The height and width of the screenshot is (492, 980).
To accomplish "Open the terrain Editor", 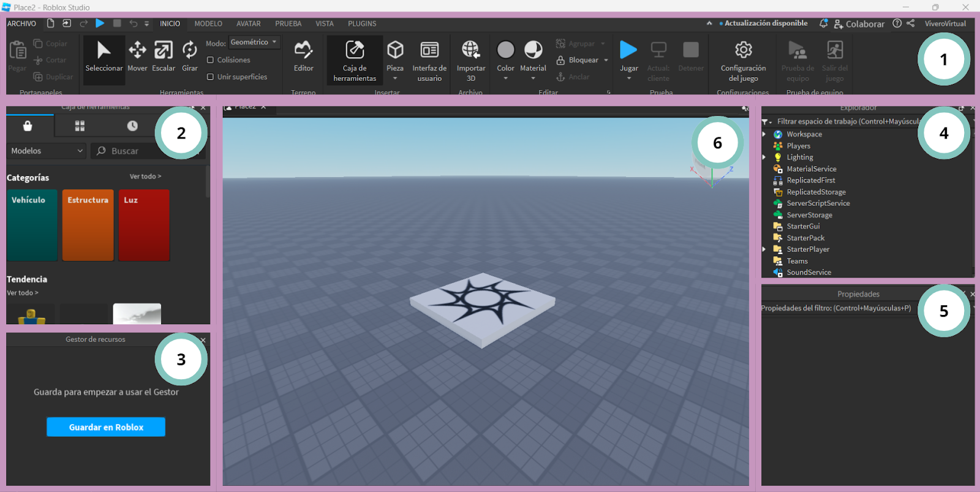I will [303, 56].
